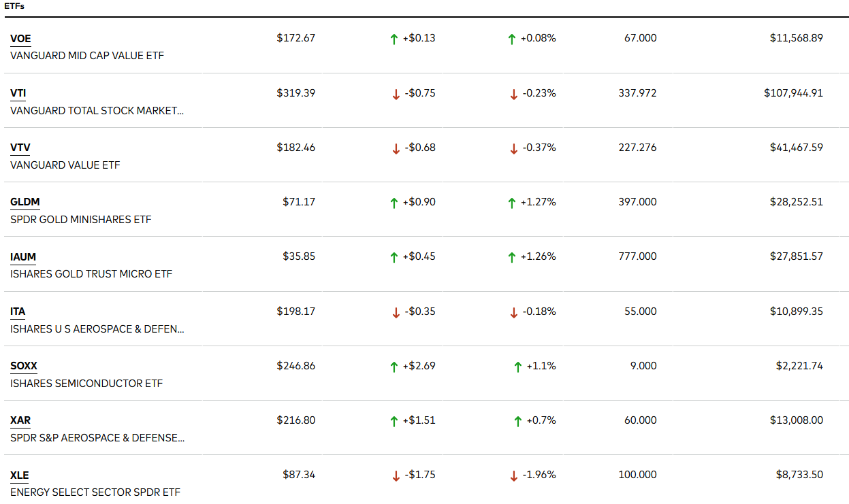The image size is (849, 504).
Task: Select the IAUM ticker symbol
Action: point(23,257)
